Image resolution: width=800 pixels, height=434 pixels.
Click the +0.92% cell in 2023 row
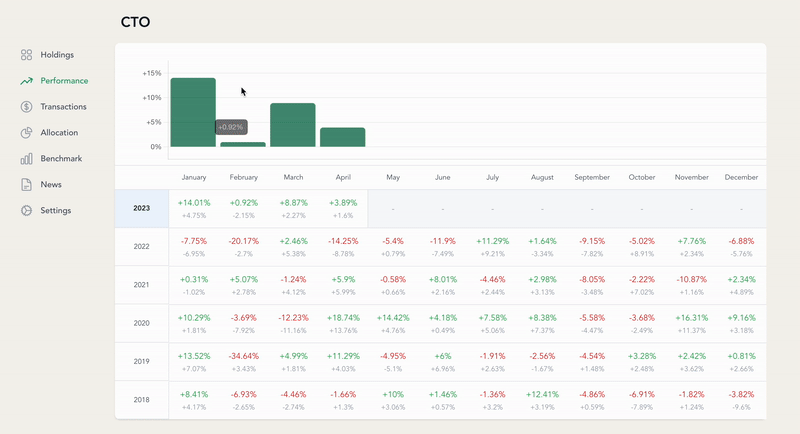tap(243, 202)
